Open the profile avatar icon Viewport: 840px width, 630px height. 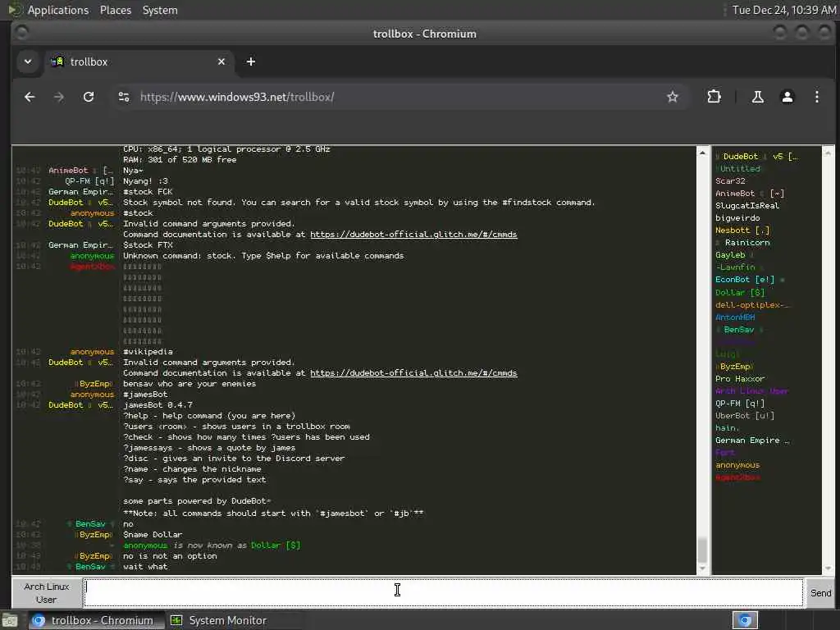(787, 97)
